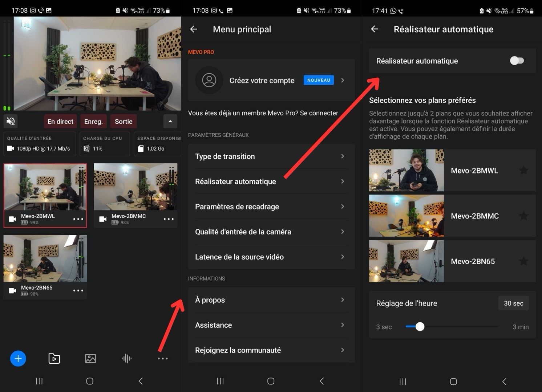Open the audio mixer waveform icon
The image size is (542, 392).
tap(126, 358)
